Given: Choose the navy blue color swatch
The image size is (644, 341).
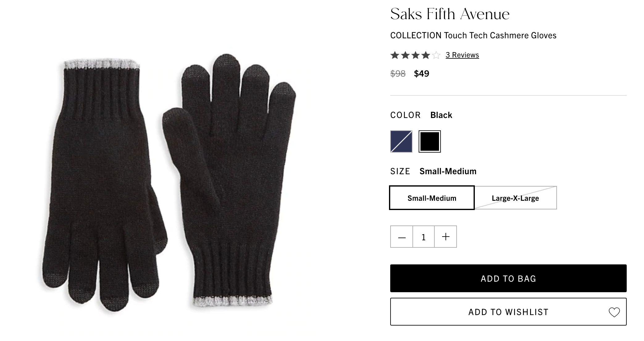Looking at the screenshot, I should pos(401,141).
